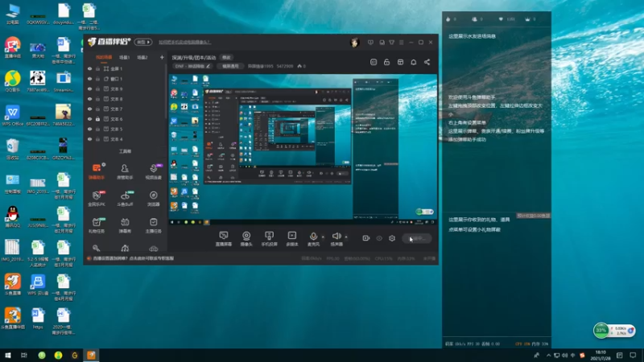The image size is (644, 362).
Task: Open the orange streaming app on taskbar
Action: pyautogui.click(x=91, y=356)
